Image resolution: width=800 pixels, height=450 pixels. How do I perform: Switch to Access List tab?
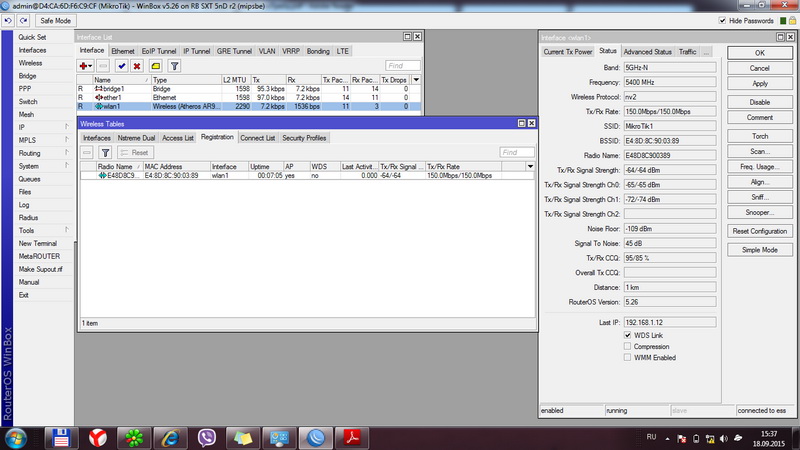(178, 138)
